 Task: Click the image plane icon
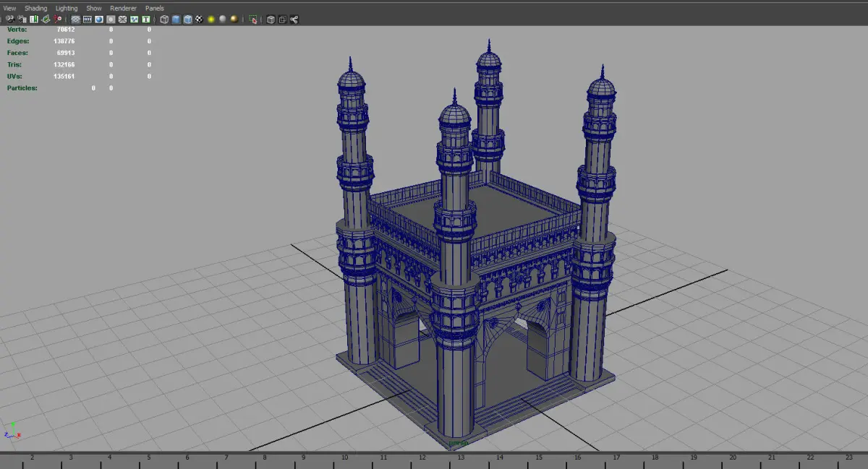tap(46, 20)
